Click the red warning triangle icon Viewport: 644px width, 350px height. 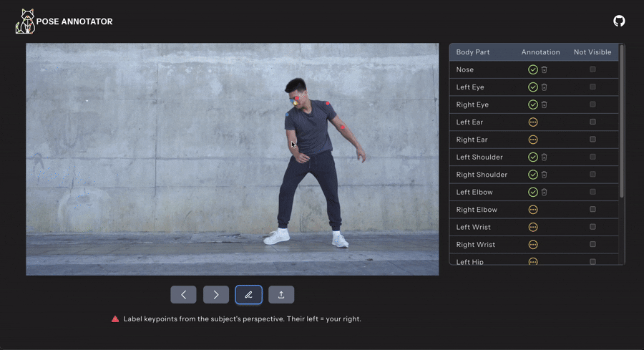point(115,319)
